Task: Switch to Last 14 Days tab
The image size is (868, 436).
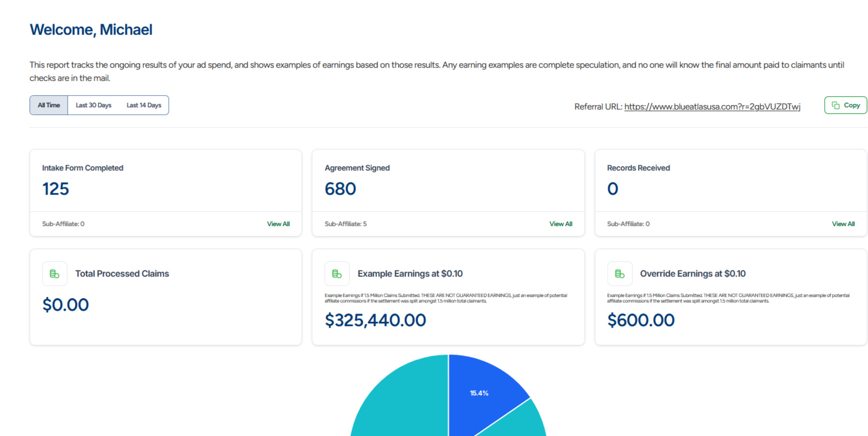Action: [144, 105]
